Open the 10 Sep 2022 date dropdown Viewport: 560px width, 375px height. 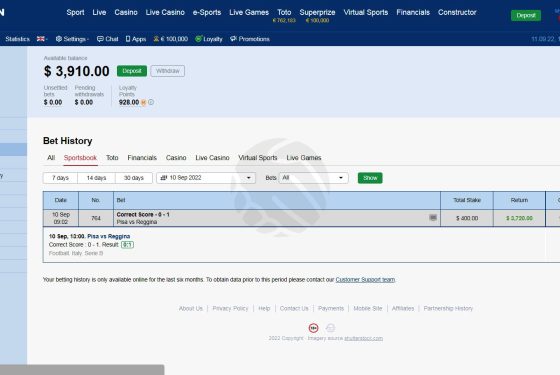pos(206,178)
